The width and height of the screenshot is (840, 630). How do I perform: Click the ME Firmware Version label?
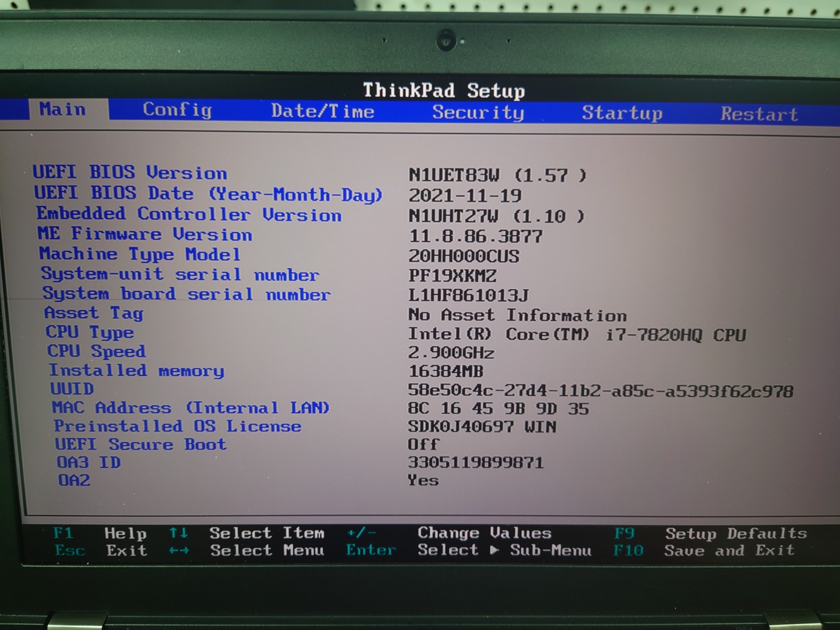pos(145,234)
